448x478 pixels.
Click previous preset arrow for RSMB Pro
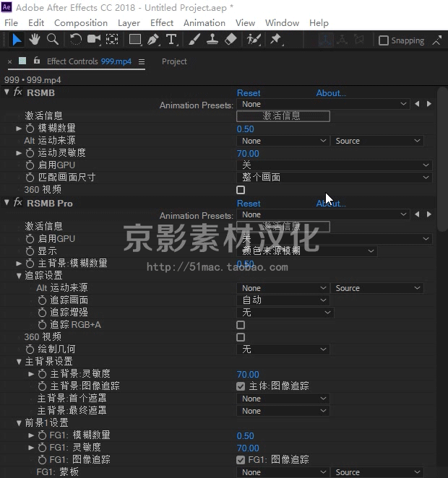pyautogui.click(x=417, y=214)
